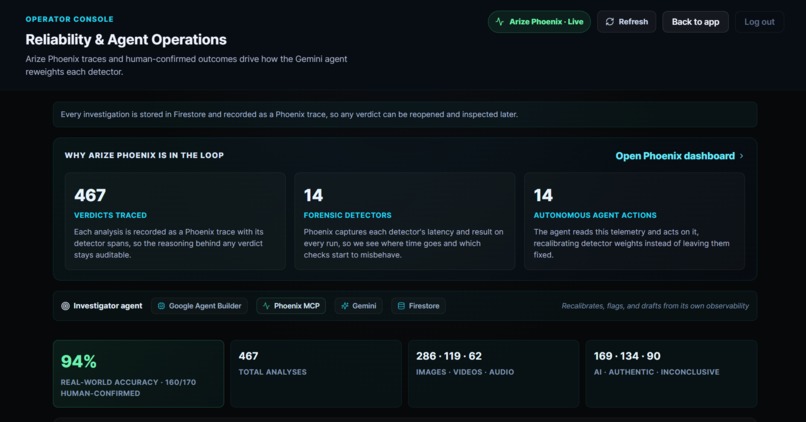Click the Reliability & Agent Operations heading
The height and width of the screenshot is (422, 806).
126,40
